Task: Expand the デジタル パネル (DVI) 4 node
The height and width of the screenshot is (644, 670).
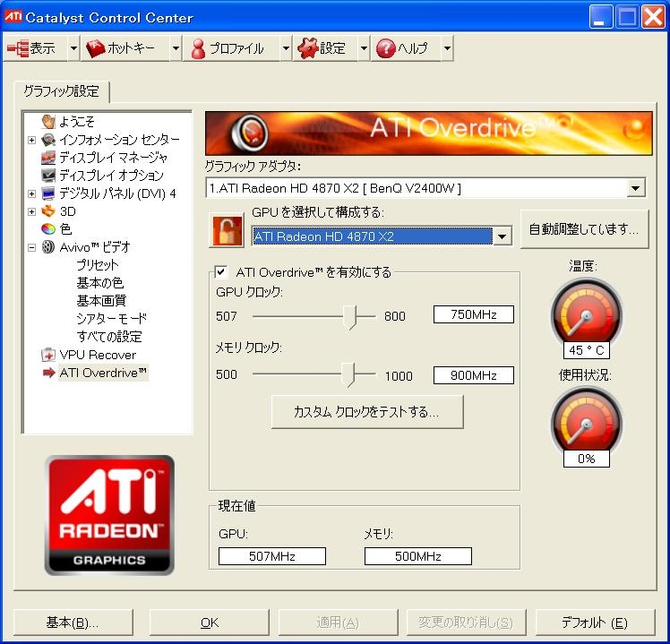Action: [x=31, y=193]
